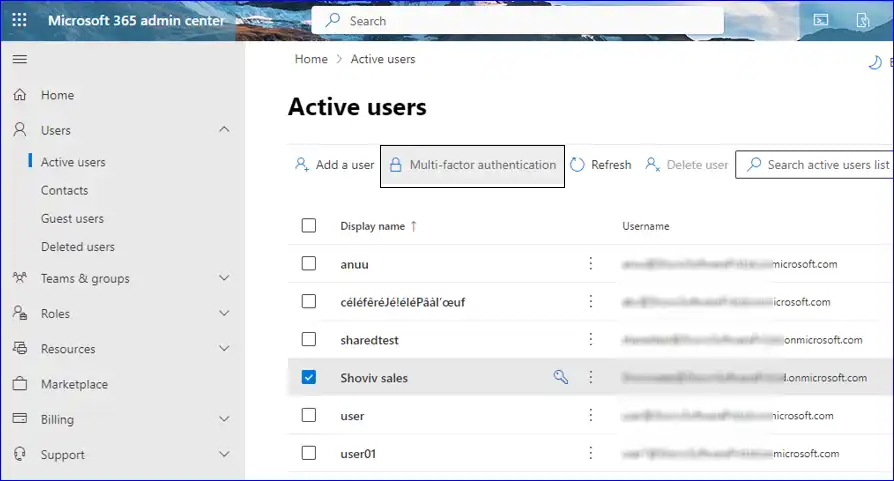Toggle dark mode moon icon
Image resolution: width=894 pixels, height=481 pixels.
pos(875,62)
